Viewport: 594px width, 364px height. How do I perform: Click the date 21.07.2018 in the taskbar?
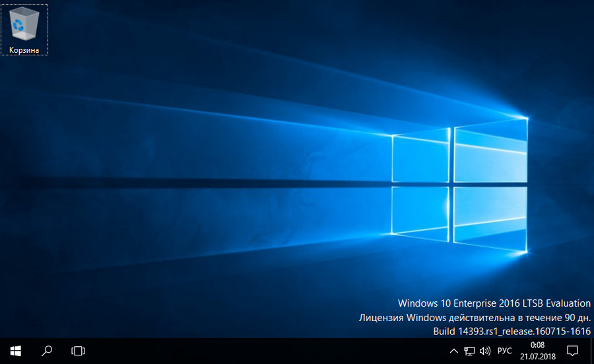tap(537, 356)
